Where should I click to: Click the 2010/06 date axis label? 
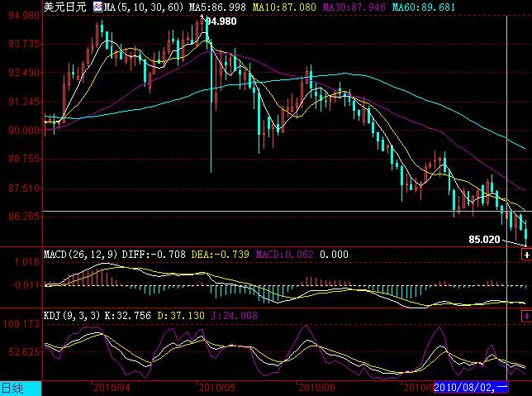click(317, 388)
